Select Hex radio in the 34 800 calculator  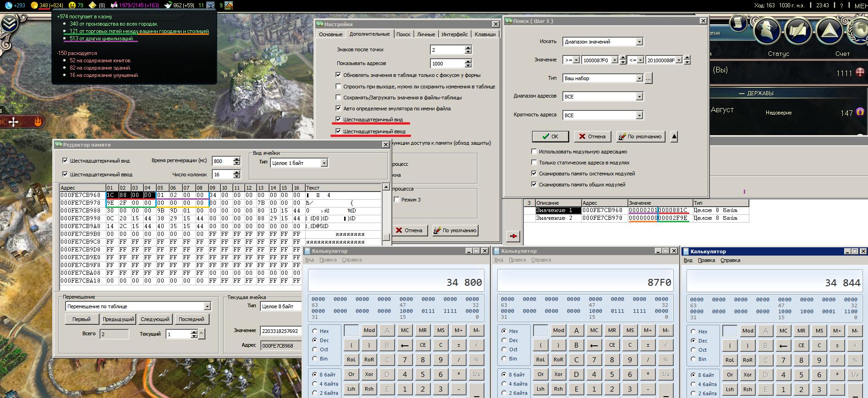[x=314, y=331]
